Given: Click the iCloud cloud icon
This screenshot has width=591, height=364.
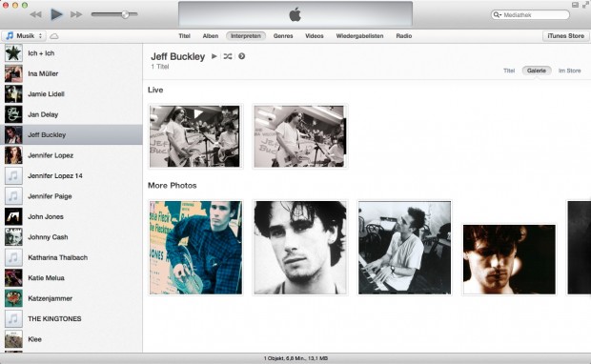Looking at the screenshot, I should point(54,36).
